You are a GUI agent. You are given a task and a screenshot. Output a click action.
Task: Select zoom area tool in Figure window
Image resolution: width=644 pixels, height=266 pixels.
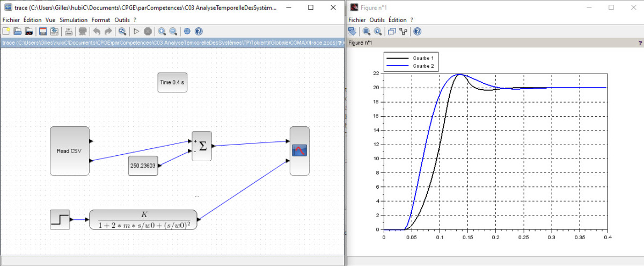coord(367,32)
